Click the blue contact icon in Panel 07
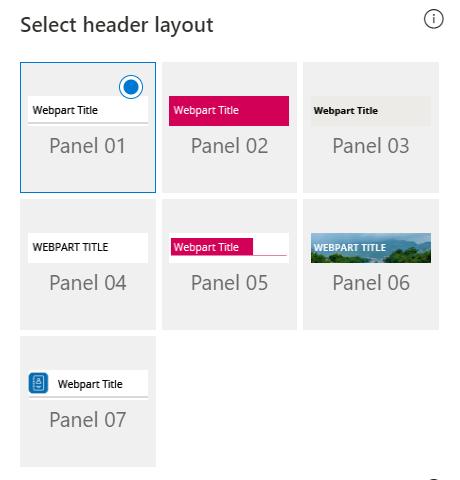The width and height of the screenshot is (460, 480). tap(38, 383)
